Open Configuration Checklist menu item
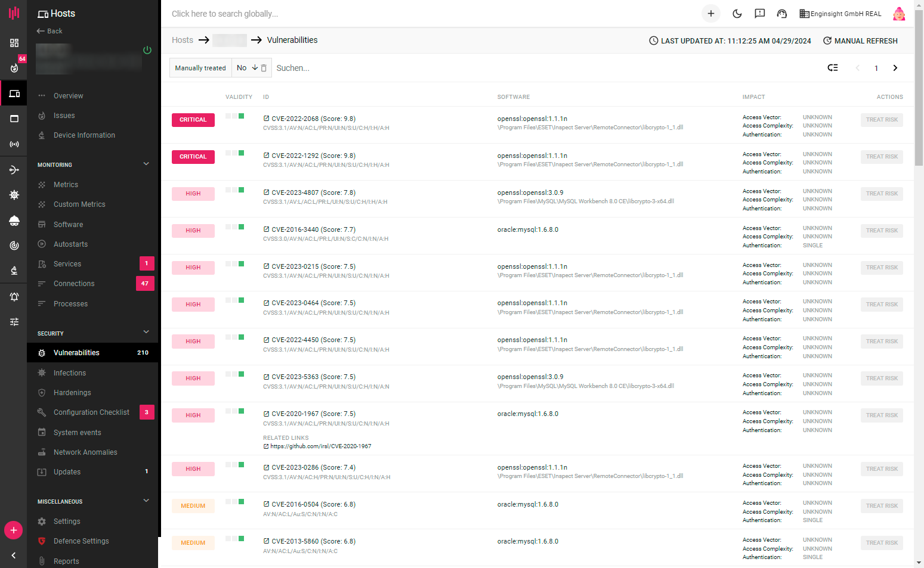924x568 pixels. tap(91, 412)
